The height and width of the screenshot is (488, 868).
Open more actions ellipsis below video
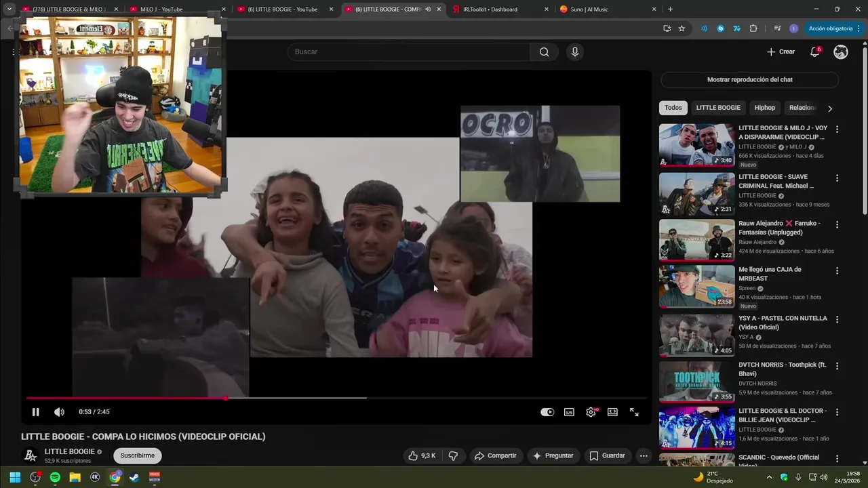[644, 455]
